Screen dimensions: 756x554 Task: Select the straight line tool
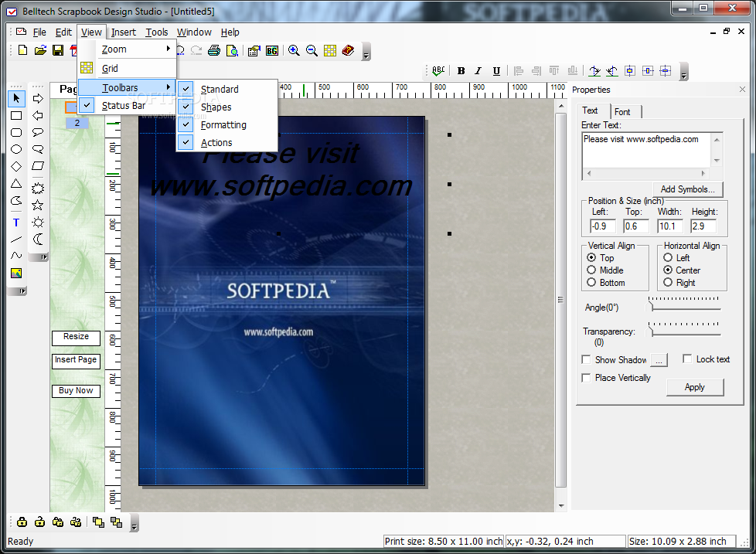click(16, 240)
